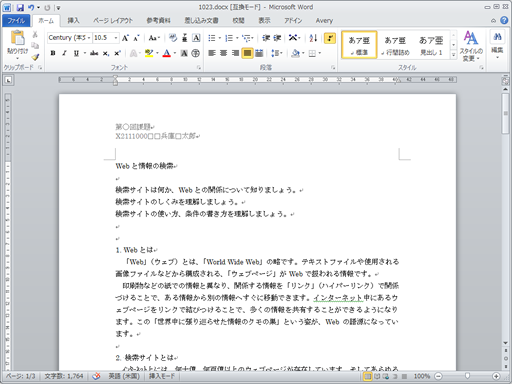The height and width of the screenshot is (384, 512).
Task: Select the 行間詰め style
Action: tap(395, 45)
